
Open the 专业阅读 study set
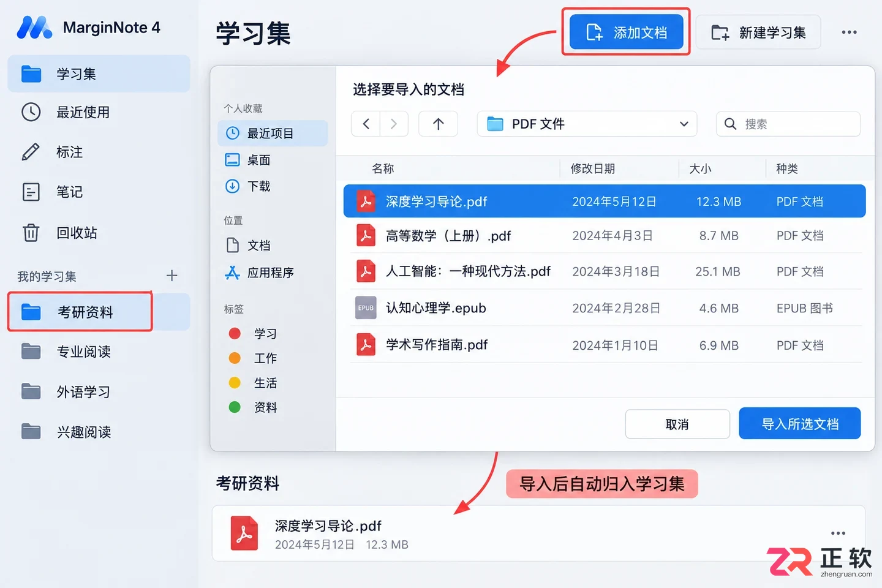click(x=99, y=352)
